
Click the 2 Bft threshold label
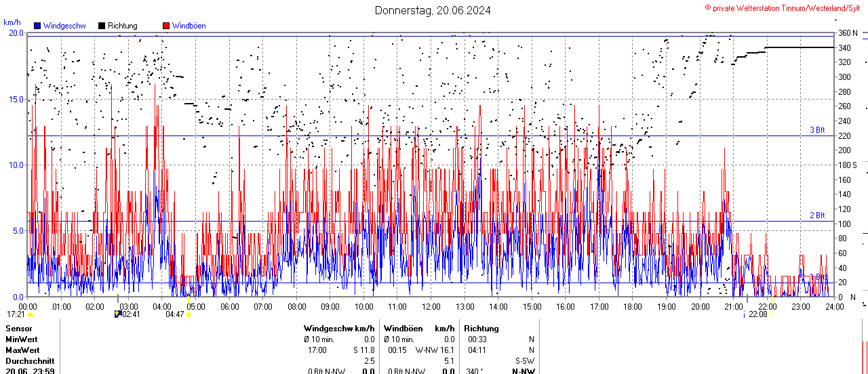[817, 215]
